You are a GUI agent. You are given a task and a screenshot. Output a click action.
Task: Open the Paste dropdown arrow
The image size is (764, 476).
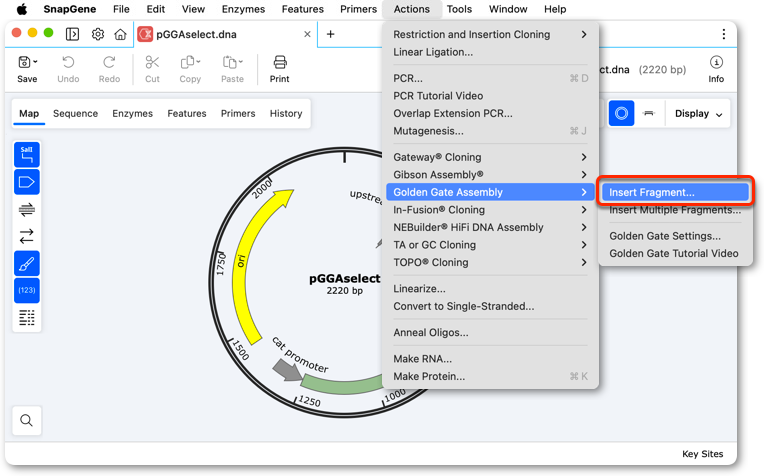tap(241, 62)
